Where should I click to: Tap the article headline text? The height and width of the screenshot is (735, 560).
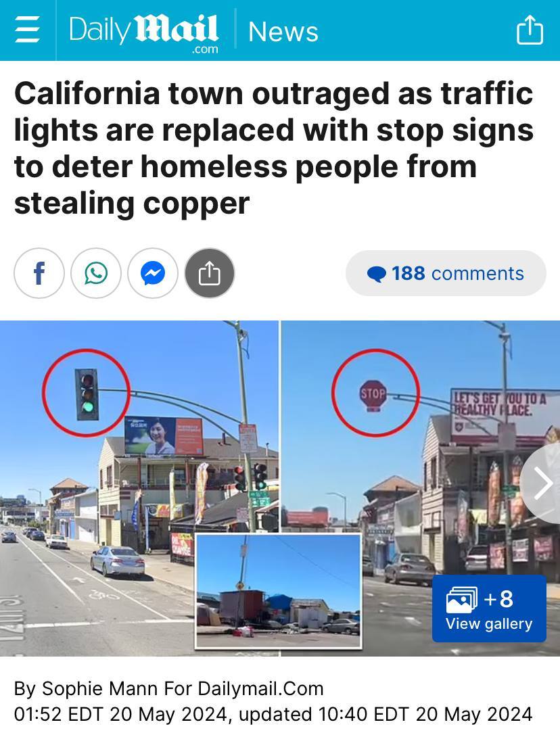click(274, 148)
